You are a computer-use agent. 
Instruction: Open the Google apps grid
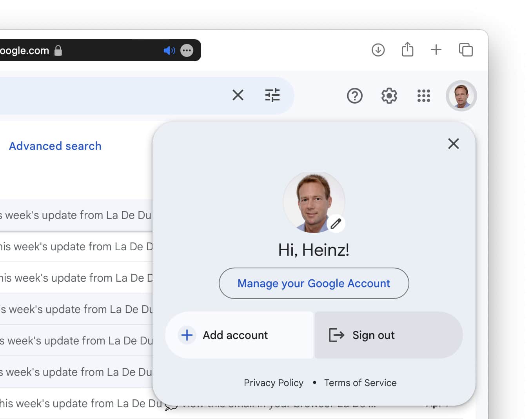coord(424,96)
